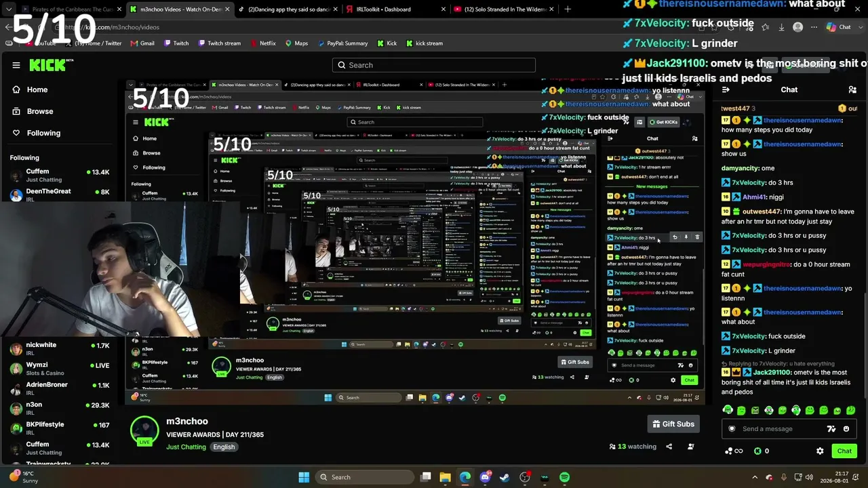Open chat translate icon in message box
868x488 pixels.
pos(831,428)
